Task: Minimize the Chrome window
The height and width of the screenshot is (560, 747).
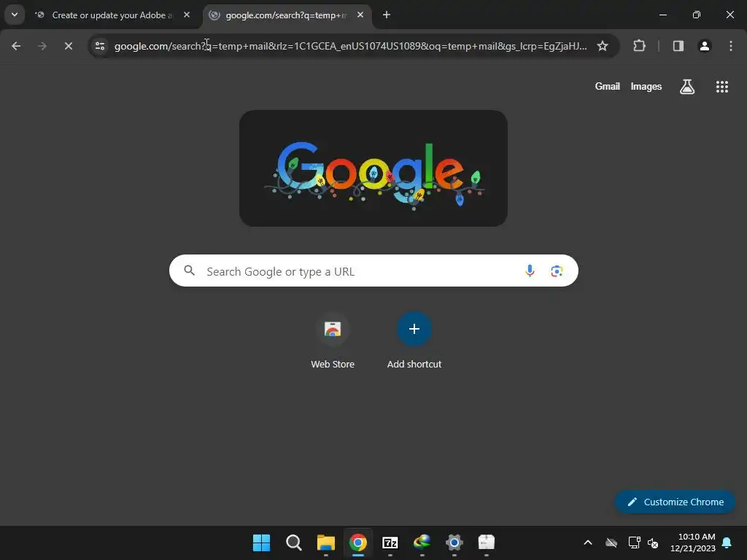Action: click(662, 15)
